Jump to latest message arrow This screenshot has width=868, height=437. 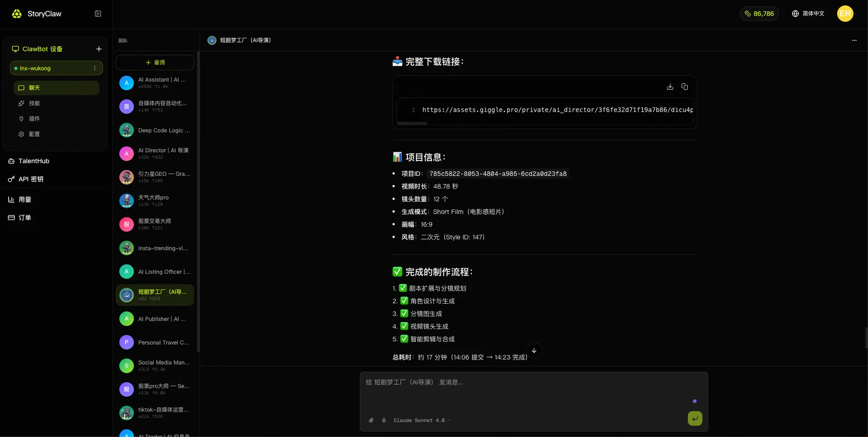coord(534,350)
